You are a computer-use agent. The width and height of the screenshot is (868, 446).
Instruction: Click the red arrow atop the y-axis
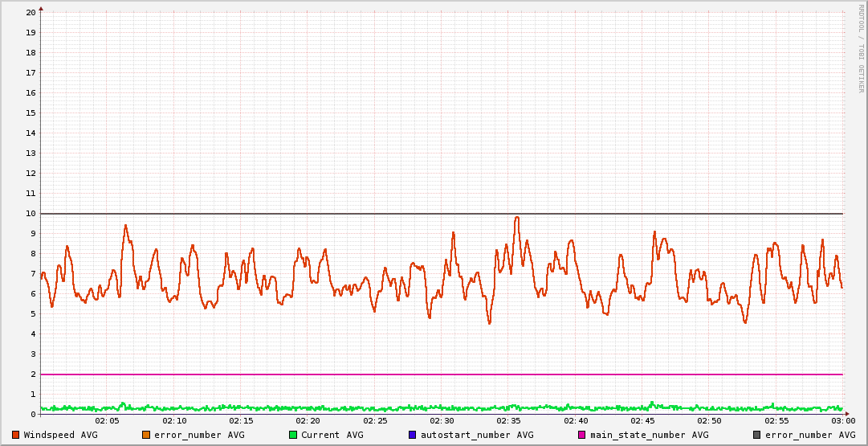pos(41,7)
